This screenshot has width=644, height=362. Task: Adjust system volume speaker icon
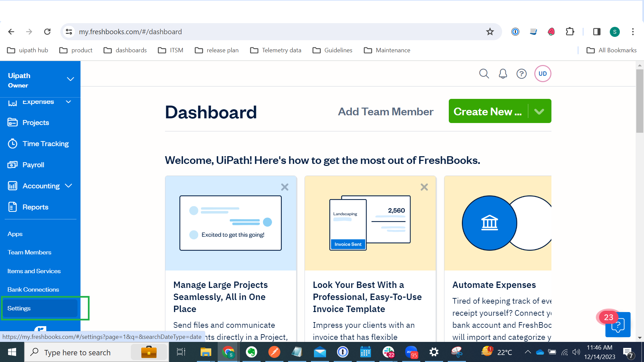click(x=576, y=352)
